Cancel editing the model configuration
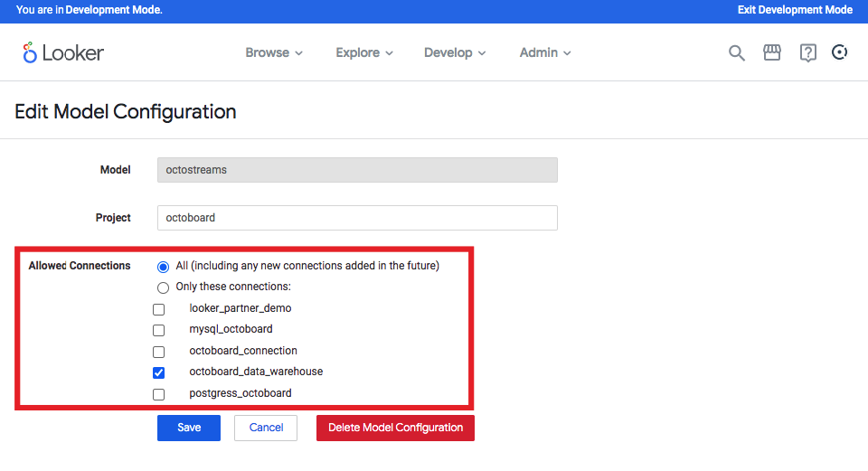This screenshot has height=471, width=868. pos(266,428)
